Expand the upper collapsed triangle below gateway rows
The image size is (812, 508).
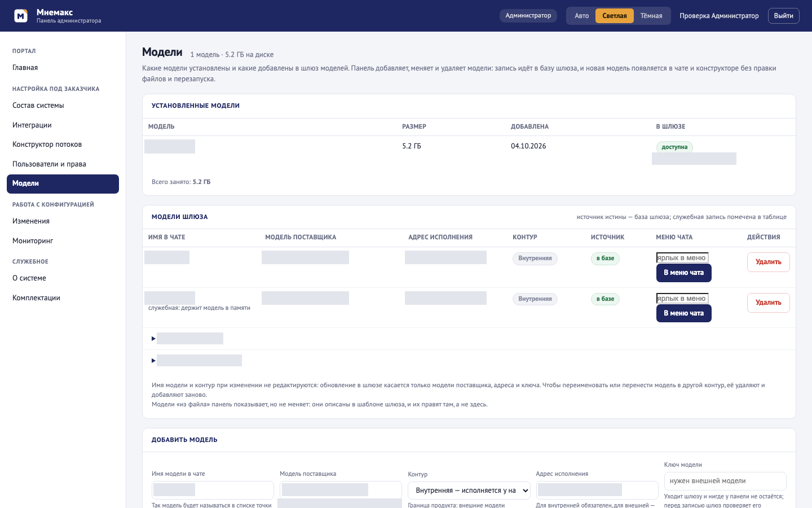coord(153,339)
